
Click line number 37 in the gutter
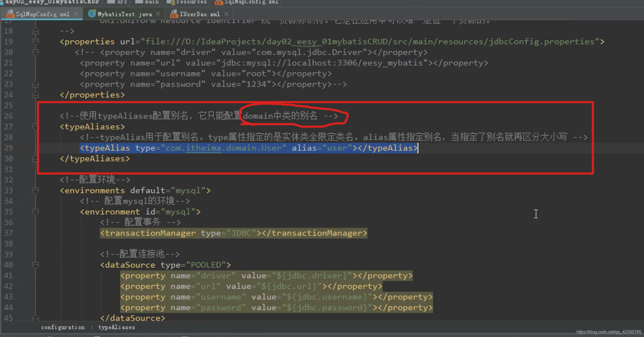[8, 233]
